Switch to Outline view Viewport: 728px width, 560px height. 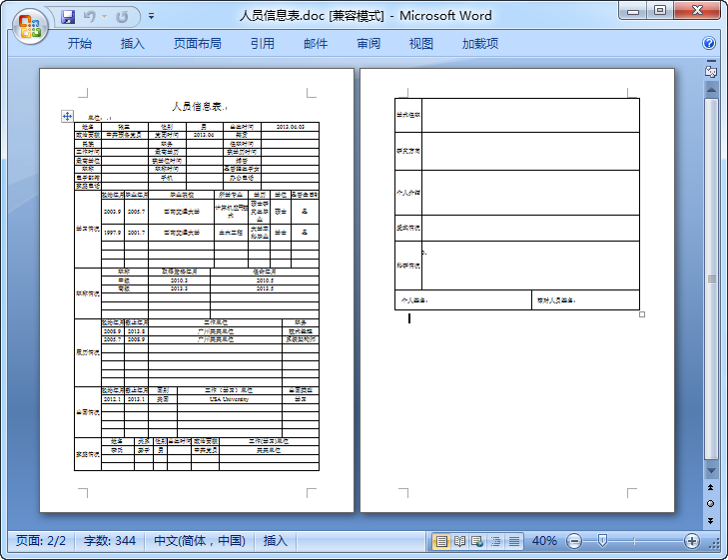click(x=496, y=541)
